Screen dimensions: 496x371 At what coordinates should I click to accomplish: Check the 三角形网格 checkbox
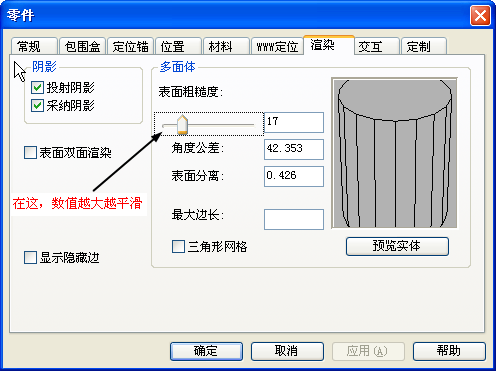tap(178, 247)
